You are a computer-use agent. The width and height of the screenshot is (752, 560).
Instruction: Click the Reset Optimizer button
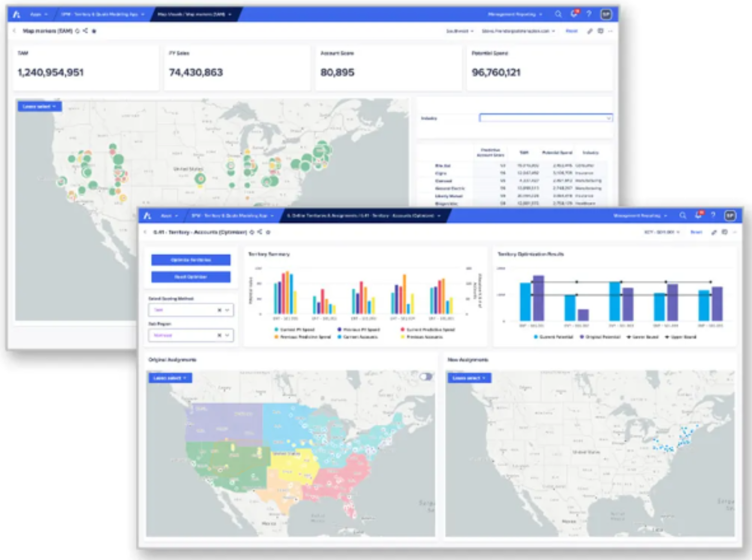pos(191,277)
